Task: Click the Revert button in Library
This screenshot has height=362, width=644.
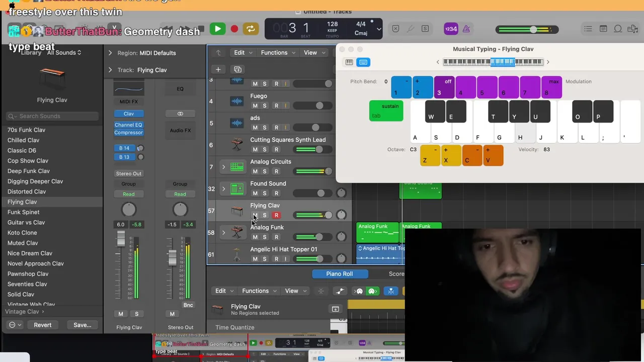Action: tap(43, 325)
